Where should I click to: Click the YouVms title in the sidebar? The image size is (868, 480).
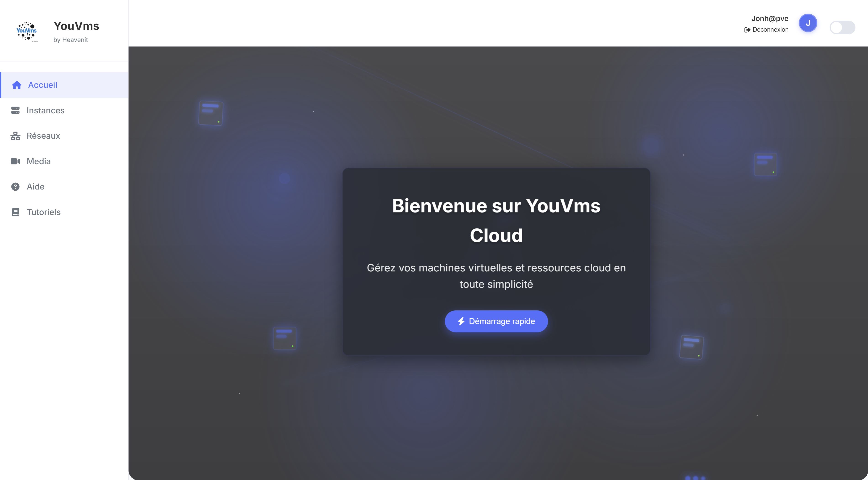pyautogui.click(x=76, y=26)
